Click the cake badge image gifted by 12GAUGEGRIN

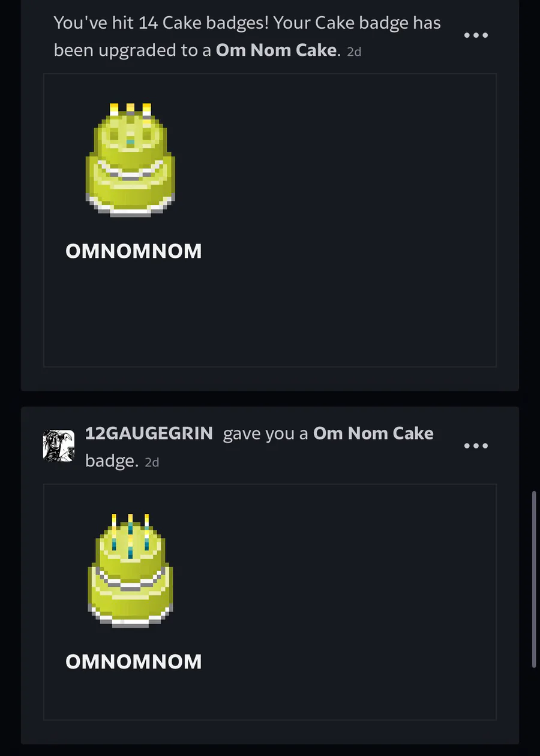point(130,570)
